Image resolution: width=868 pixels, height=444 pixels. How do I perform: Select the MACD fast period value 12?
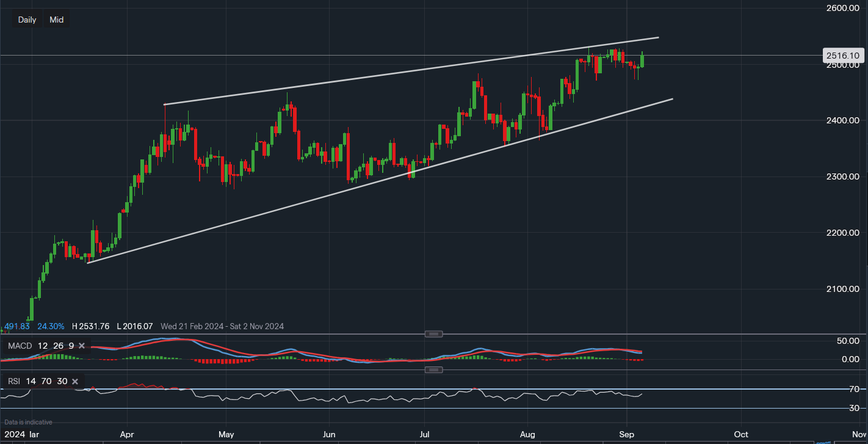coord(43,346)
